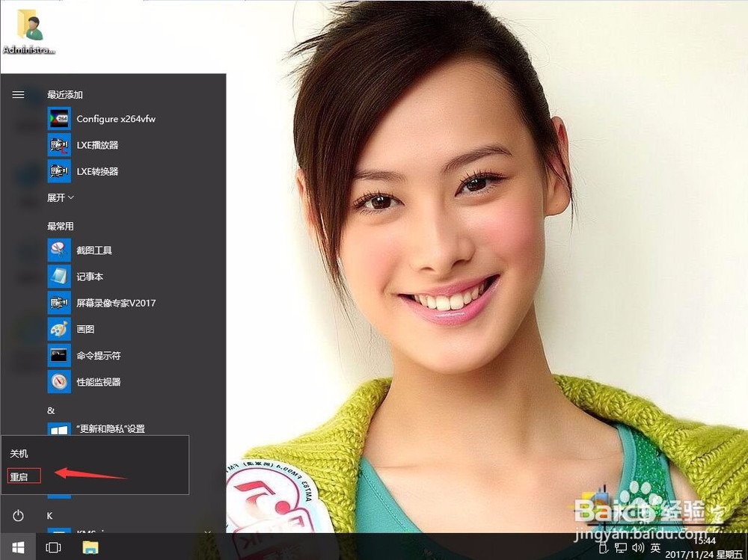Click the 记事本 label
Screen dimensions: 748x560
pyautogui.click(x=91, y=276)
